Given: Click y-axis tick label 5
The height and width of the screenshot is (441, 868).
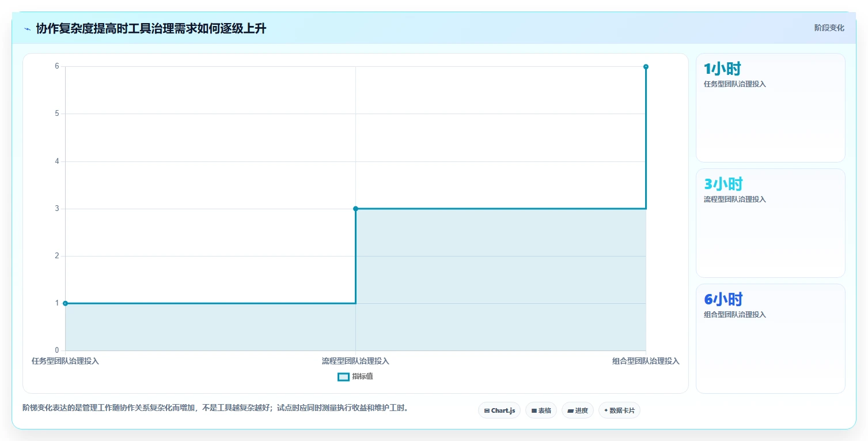Looking at the screenshot, I should [x=57, y=114].
